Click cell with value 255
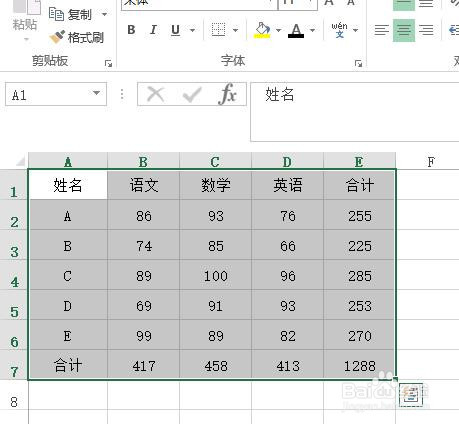The width and height of the screenshot is (459, 424). [x=359, y=215]
